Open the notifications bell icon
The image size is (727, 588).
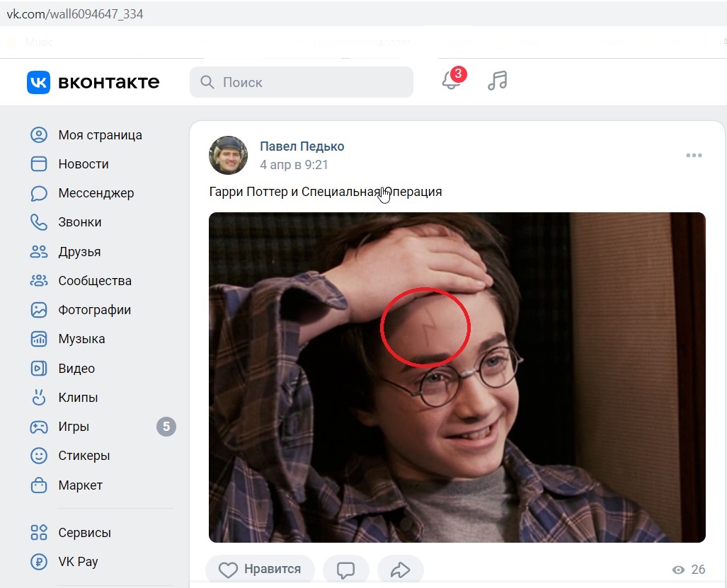[x=451, y=80]
